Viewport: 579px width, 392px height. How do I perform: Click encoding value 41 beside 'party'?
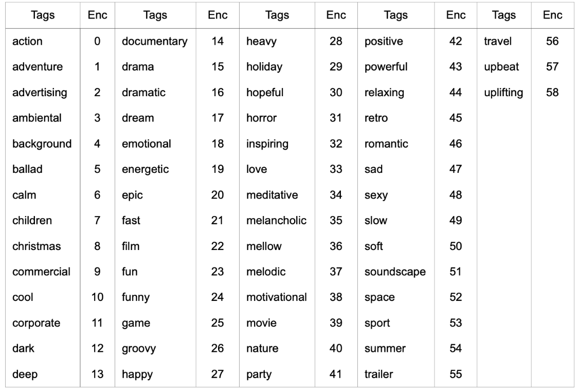[336, 375]
